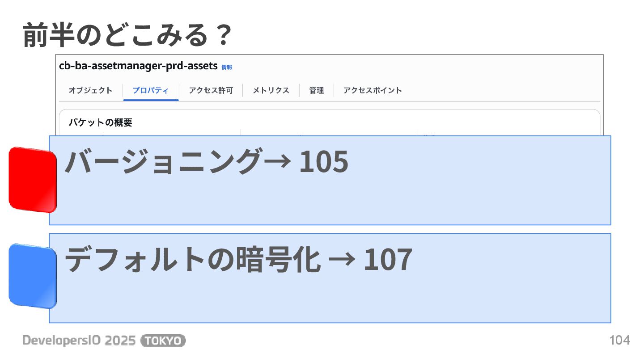Click the 情報 link beside bucket name
This screenshot has height=362, width=644.
[x=227, y=67]
